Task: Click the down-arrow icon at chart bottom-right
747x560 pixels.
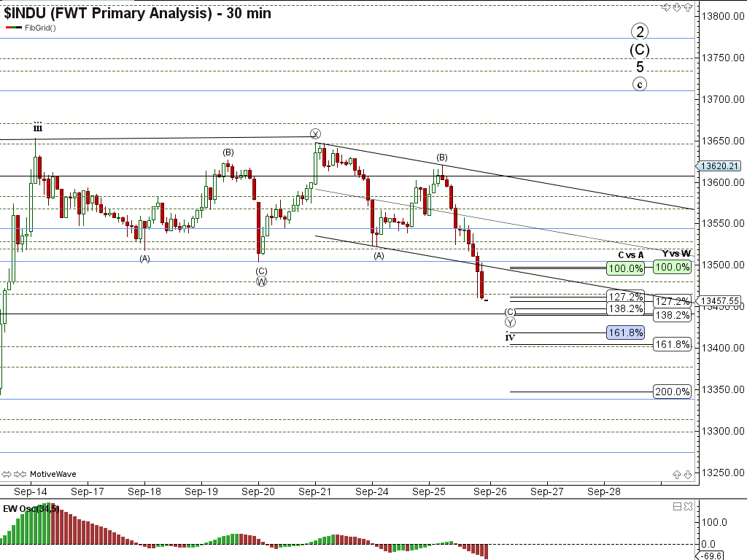Action: click(688, 475)
